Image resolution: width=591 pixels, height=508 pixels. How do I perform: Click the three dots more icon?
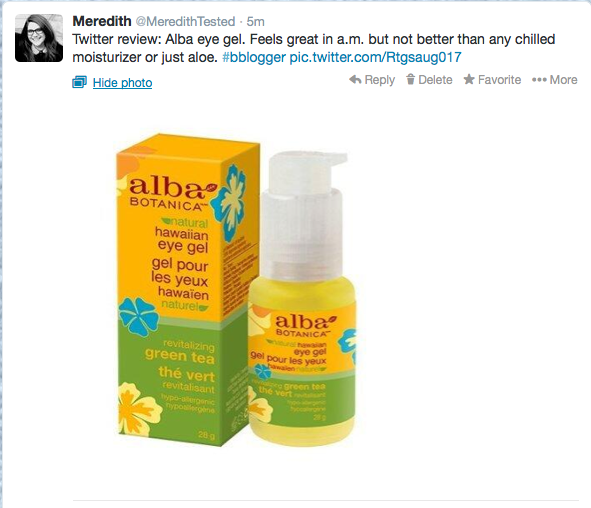coord(539,80)
